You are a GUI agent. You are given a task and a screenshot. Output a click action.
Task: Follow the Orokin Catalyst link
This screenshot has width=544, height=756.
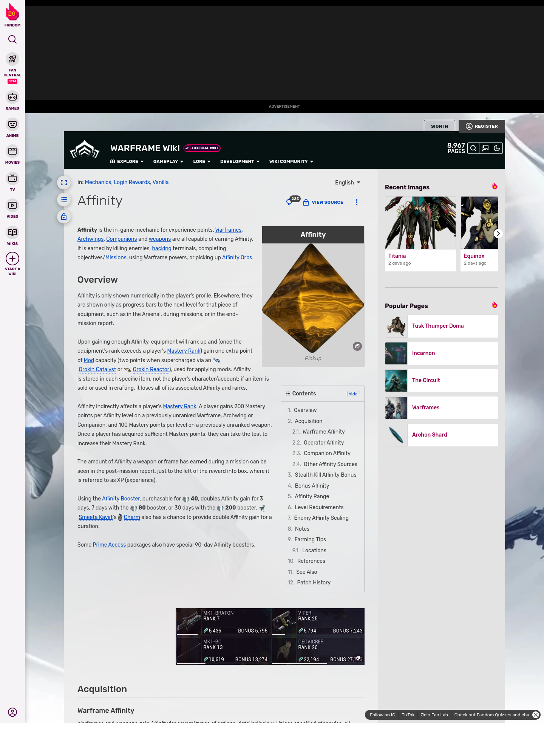coord(97,369)
